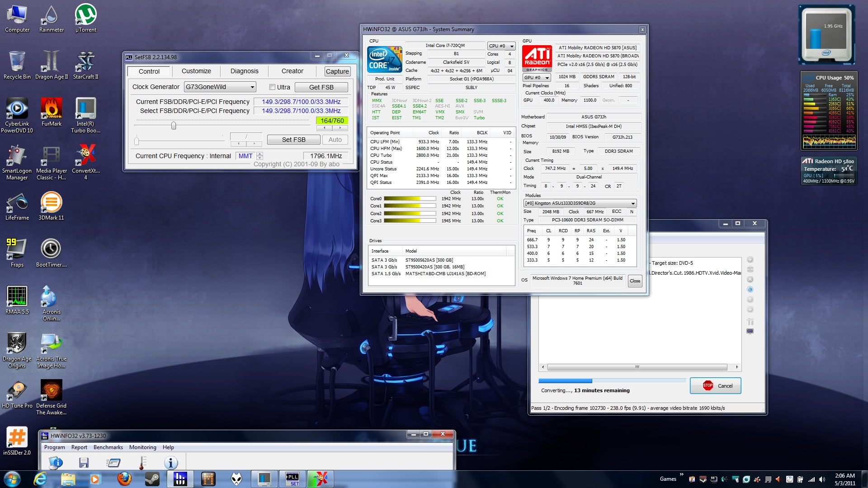Click the Capture button in SetFSB
The image size is (868, 488).
click(337, 71)
